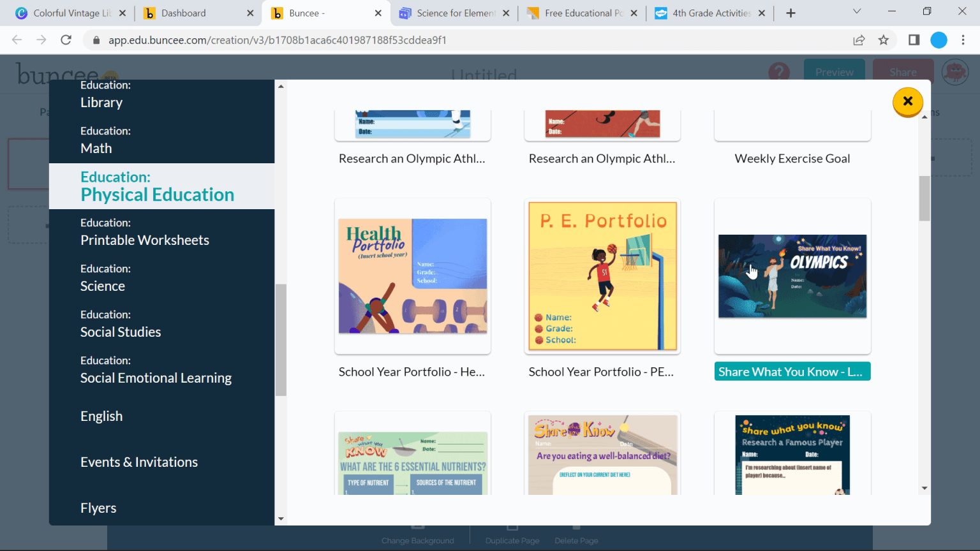Open the browser side panel icon

click(914, 40)
